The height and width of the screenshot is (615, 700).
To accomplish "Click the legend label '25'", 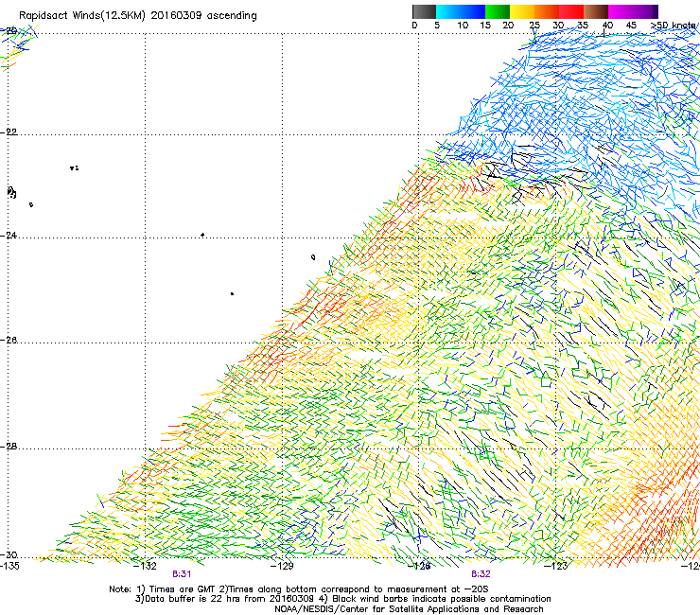I will 534,26.
